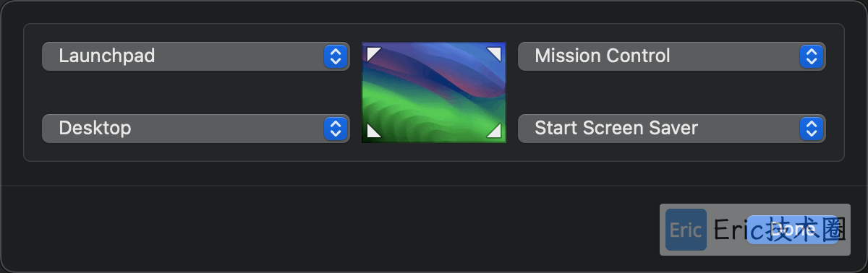Click the top-right hot corner indicator
Image resolution: width=868 pixels, height=273 pixels.
pos(494,54)
